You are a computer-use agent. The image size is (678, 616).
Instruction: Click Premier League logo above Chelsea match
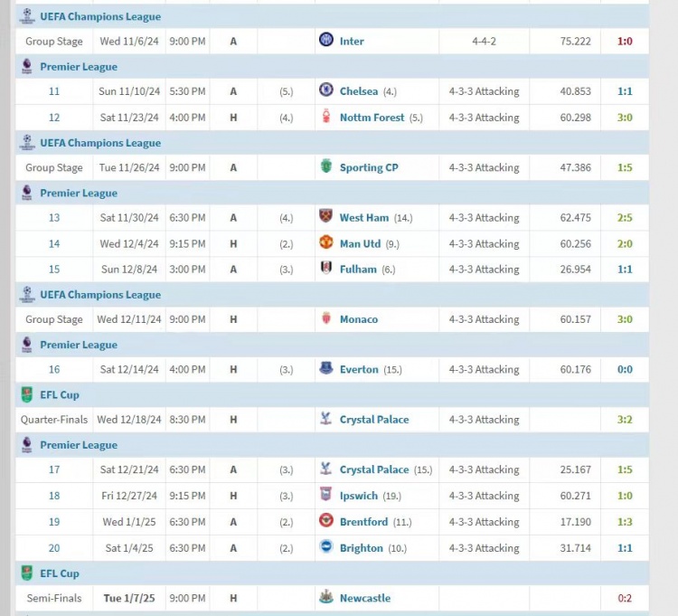[27, 66]
